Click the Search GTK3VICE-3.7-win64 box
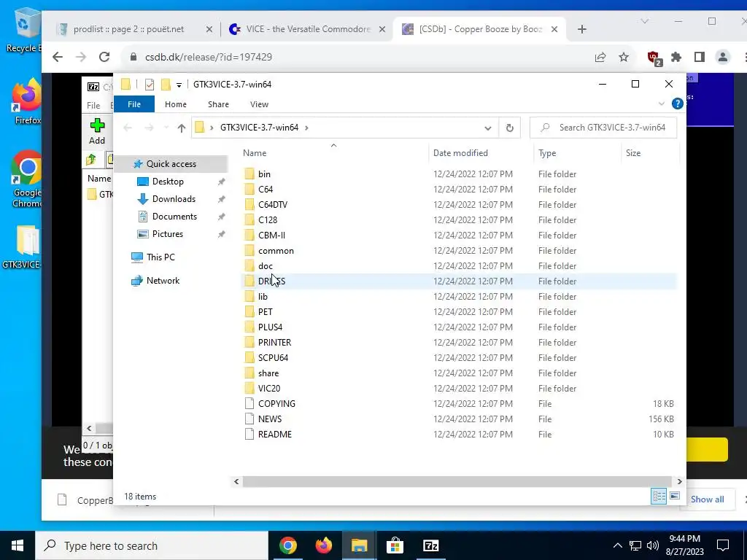The width and height of the screenshot is (747, 560). tap(603, 128)
